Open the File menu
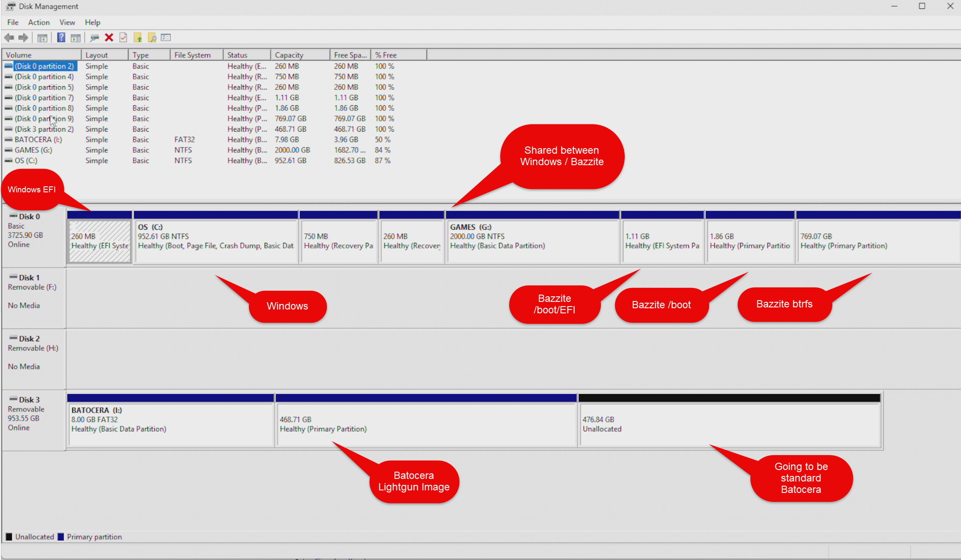 (13, 23)
